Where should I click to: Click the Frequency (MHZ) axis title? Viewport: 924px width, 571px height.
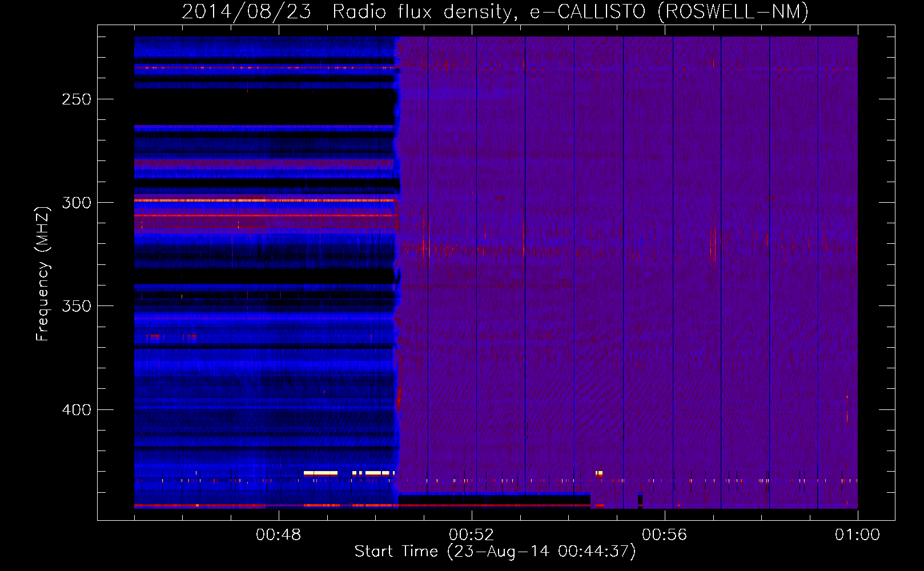click(x=42, y=274)
